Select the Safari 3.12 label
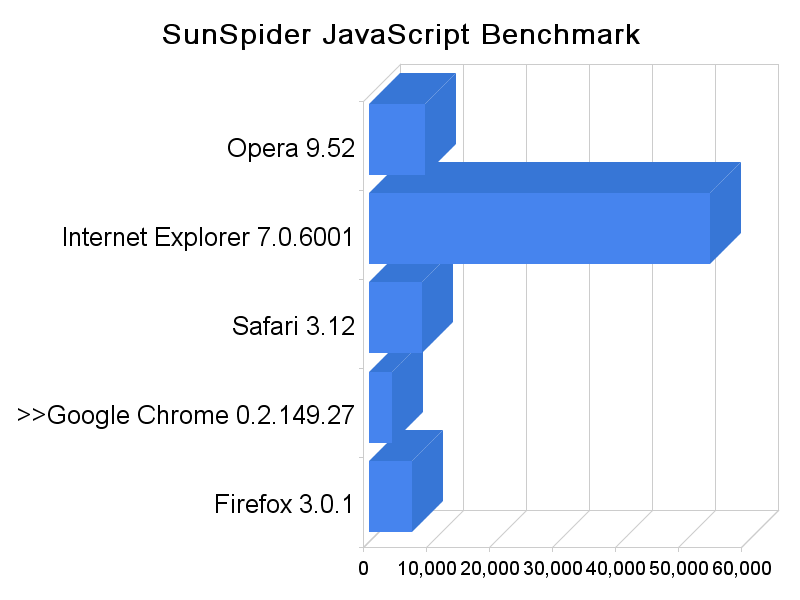800x600 pixels. point(293,326)
